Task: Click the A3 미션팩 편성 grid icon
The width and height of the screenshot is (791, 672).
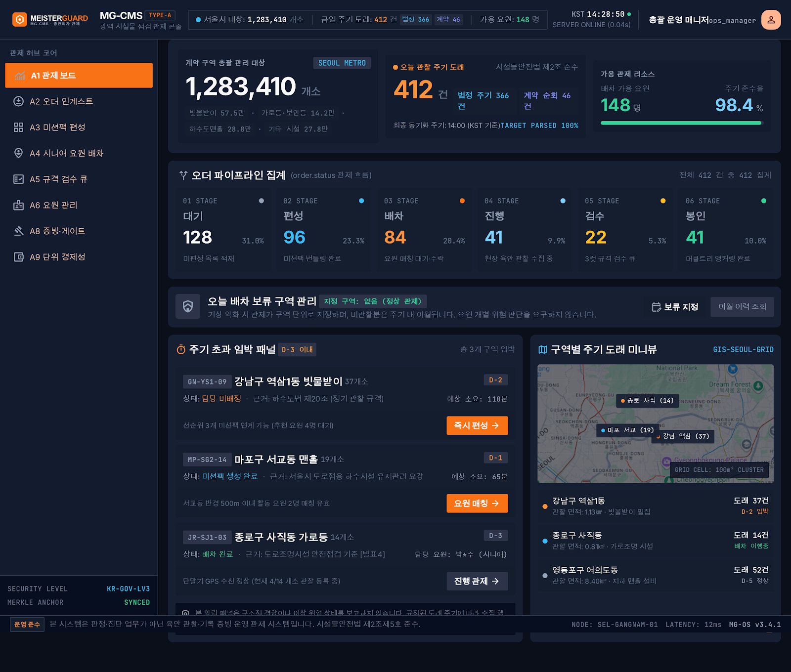Action: point(18,127)
